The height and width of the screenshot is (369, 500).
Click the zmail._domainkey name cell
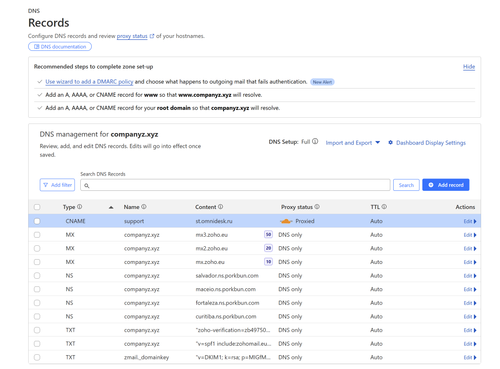(146, 357)
